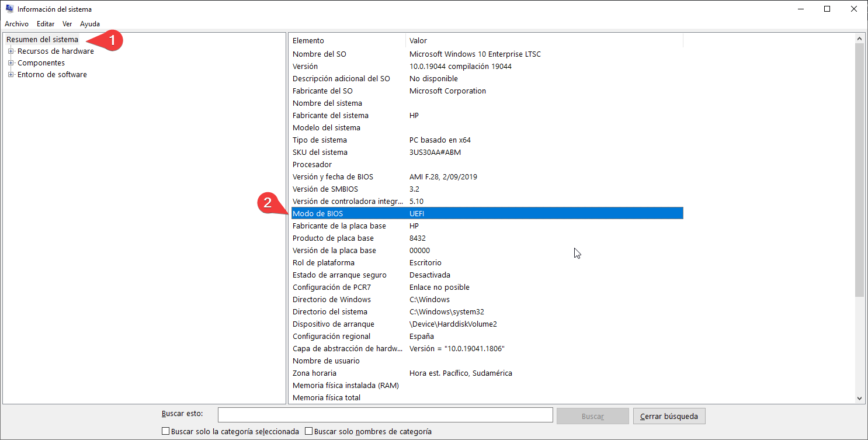Select Resumen del sistema in tree
868x440 pixels.
42,40
